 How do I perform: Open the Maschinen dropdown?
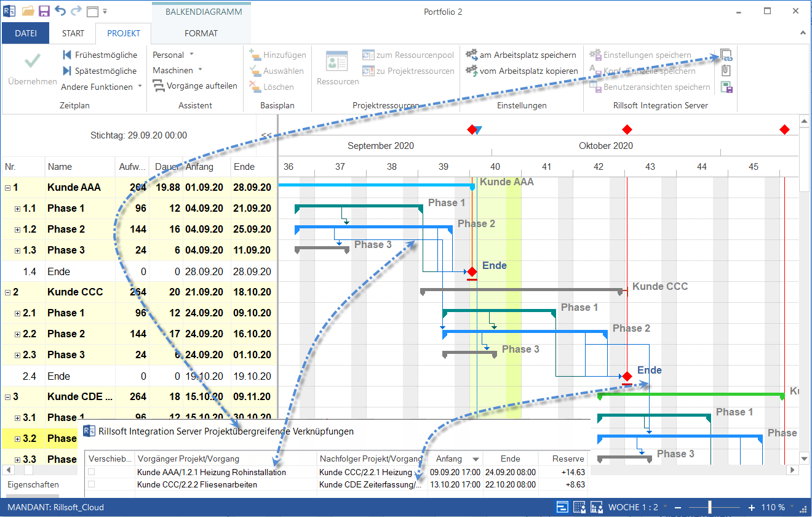178,70
